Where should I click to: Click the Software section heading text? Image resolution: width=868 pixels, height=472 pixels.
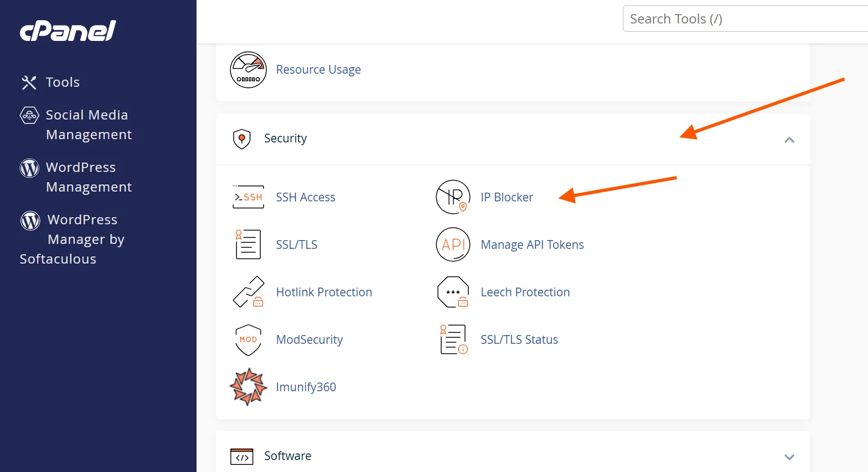(288, 456)
